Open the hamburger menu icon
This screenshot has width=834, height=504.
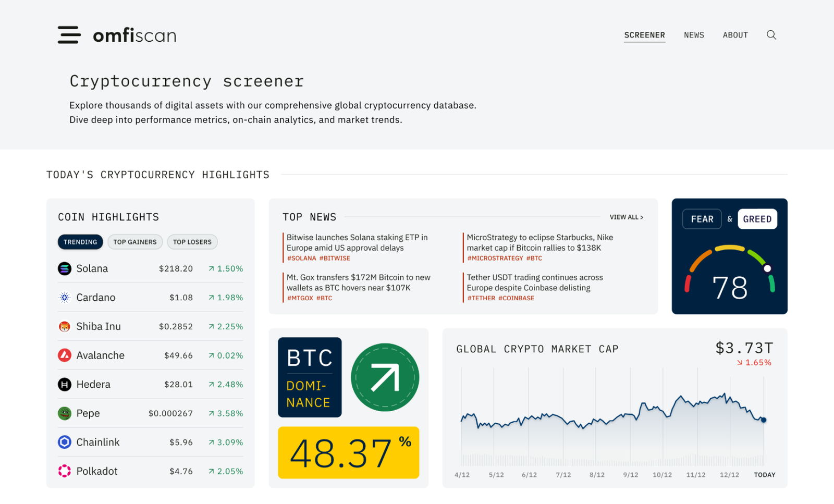pos(69,35)
